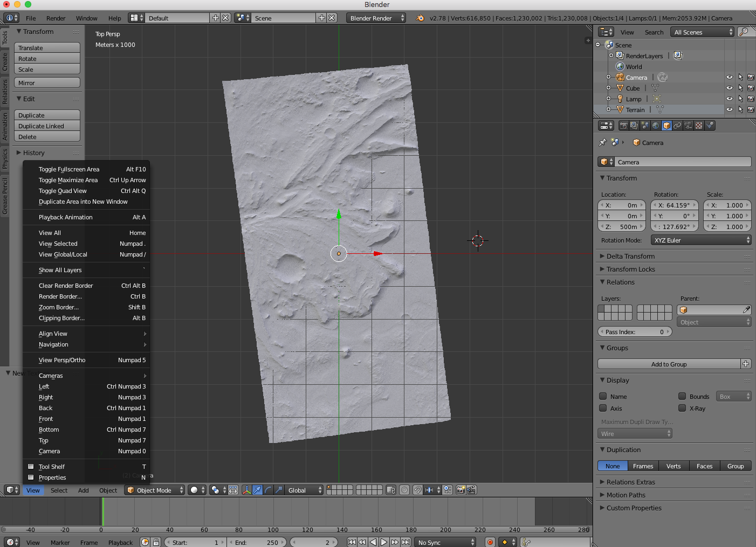Open the Rotation Mode XYZ Euler dropdown
The width and height of the screenshot is (756, 547).
click(x=702, y=240)
